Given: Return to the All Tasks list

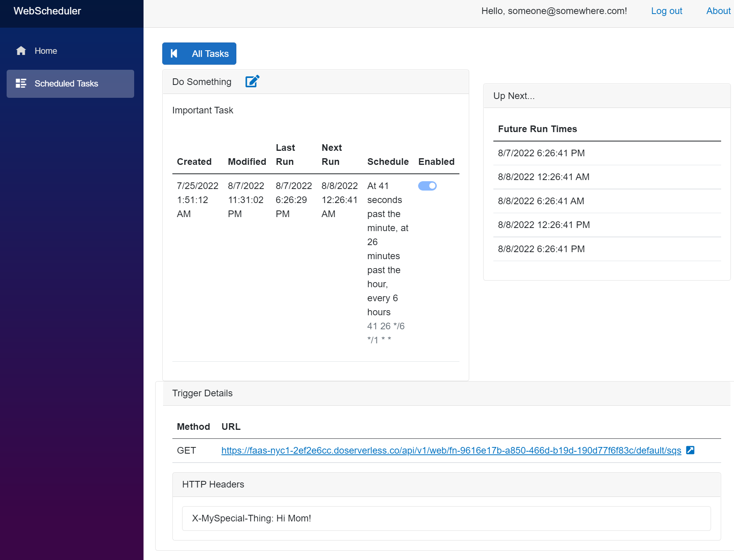Looking at the screenshot, I should tap(210, 54).
